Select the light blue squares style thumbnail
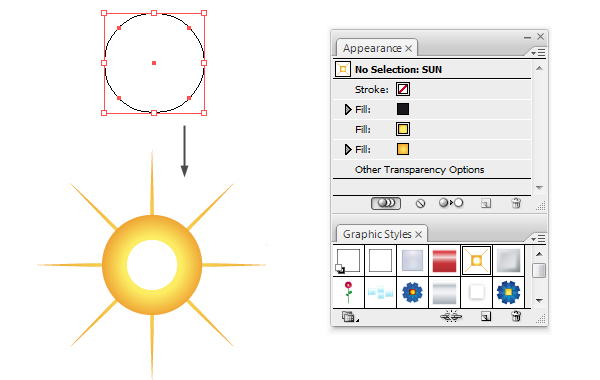600x380 pixels. pos(380,292)
